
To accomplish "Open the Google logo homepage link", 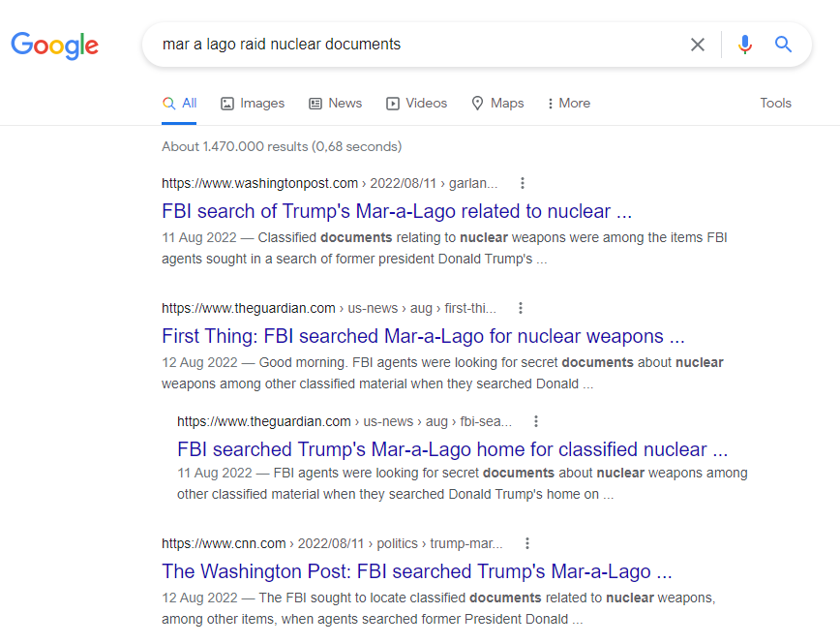I will pyautogui.click(x=54, y=46).
